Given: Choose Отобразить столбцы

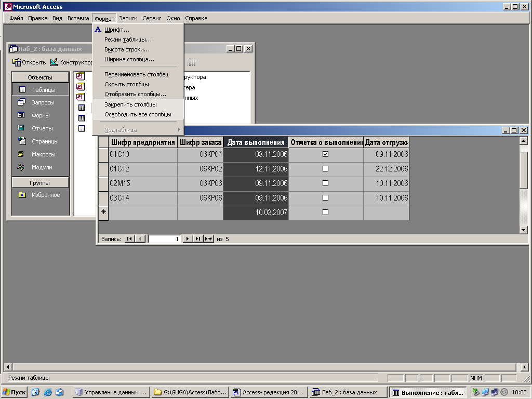Looking at the screenshot, I should tap(136, 94).
